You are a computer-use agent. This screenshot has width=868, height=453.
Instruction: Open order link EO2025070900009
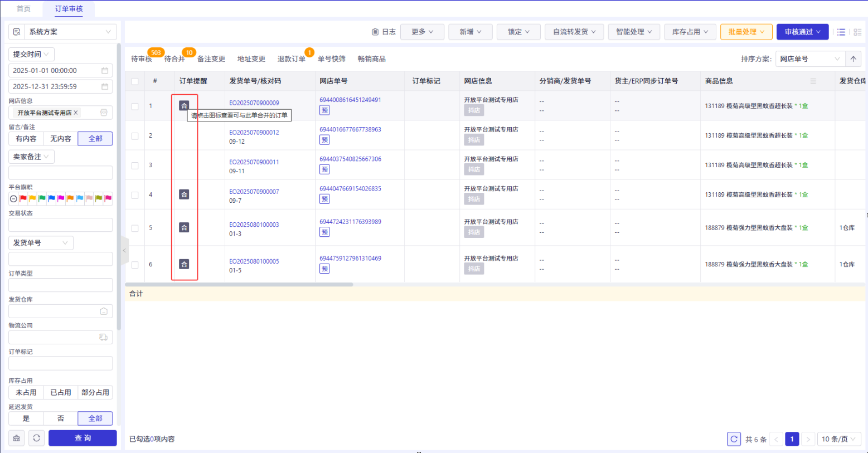(x=254, y=103)
